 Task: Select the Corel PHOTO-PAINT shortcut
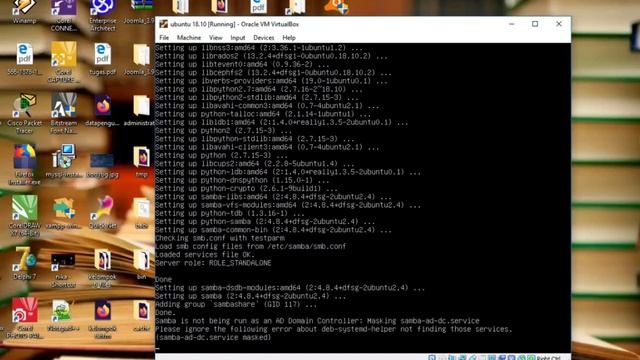click(24, 318)
